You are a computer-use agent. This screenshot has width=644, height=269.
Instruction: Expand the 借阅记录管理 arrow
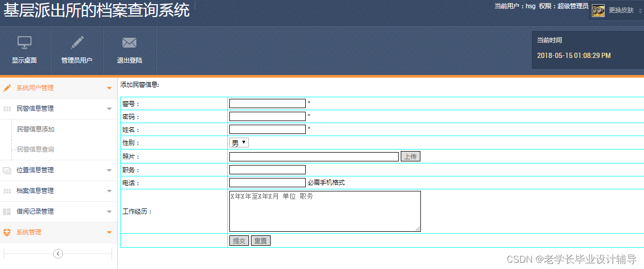109,212
